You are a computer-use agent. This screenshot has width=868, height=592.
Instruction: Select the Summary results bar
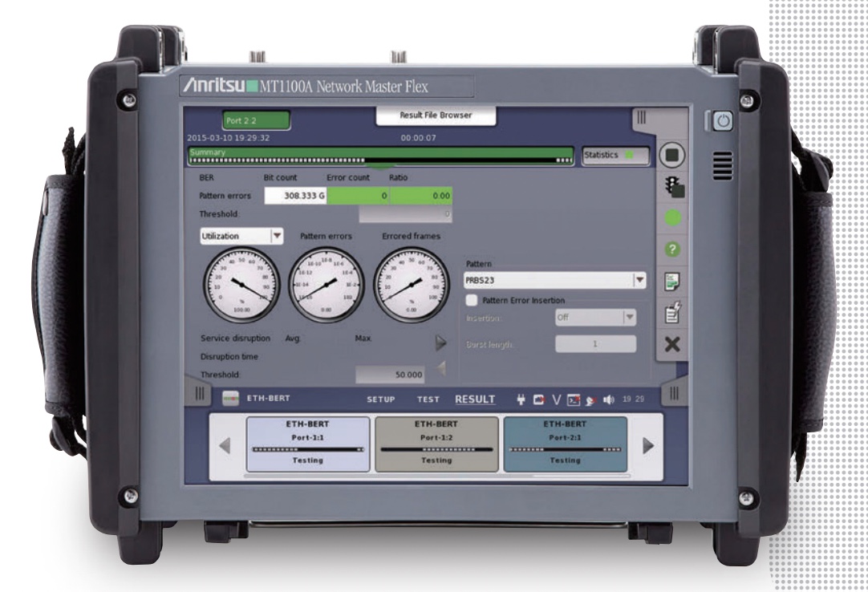381,156
